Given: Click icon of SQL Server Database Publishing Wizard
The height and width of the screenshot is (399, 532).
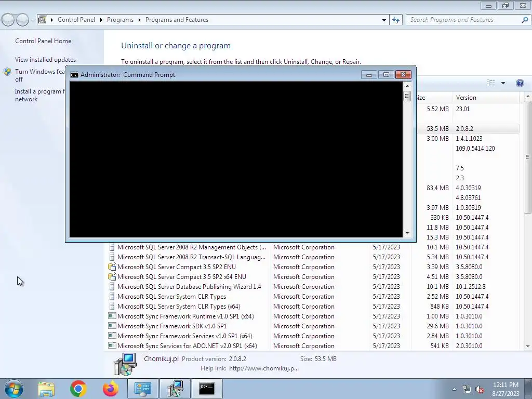Looking at the screenshot, I should click(x=112, y=286).
